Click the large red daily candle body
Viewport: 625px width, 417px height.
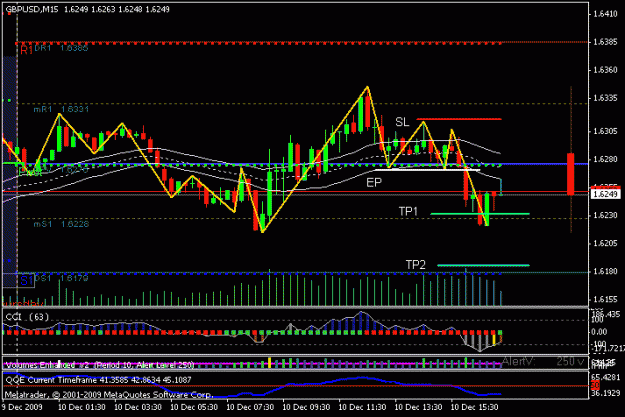coord(571,174)
